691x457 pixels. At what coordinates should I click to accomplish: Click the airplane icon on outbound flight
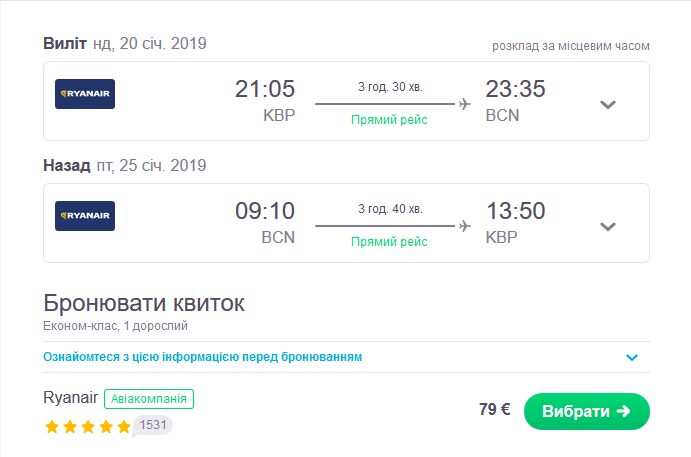click(464, 103)
